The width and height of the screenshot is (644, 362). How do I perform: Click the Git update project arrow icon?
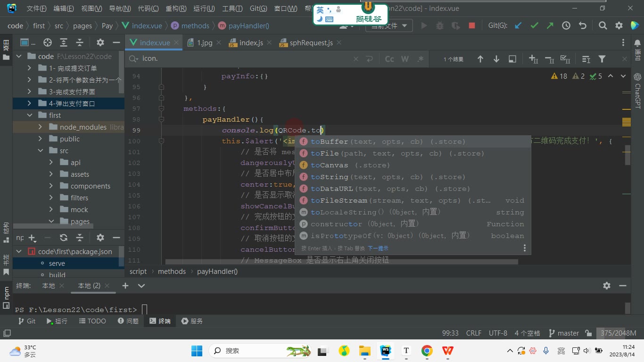518,26
